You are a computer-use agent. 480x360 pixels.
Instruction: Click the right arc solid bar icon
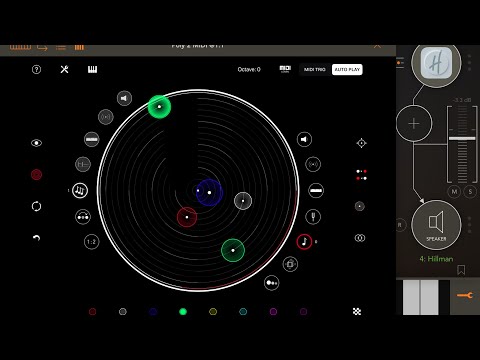[x=316, y=190]
